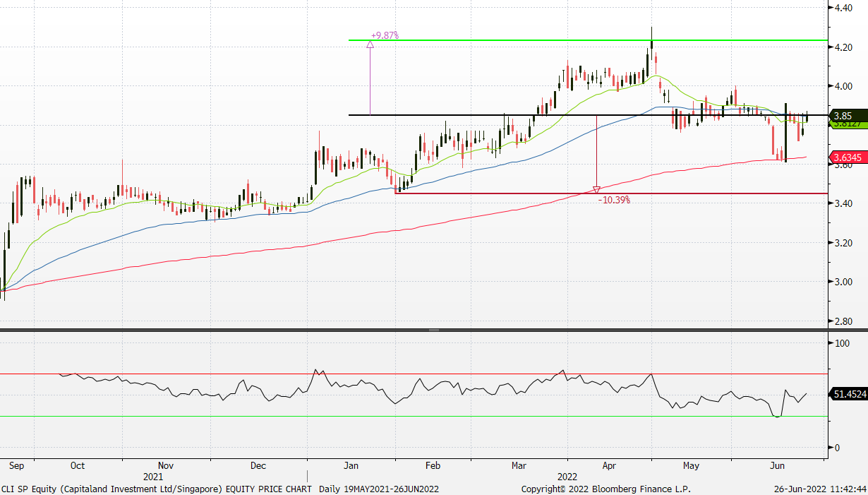Click the Oct month label
868x495 pixels.
click(78, 466)
